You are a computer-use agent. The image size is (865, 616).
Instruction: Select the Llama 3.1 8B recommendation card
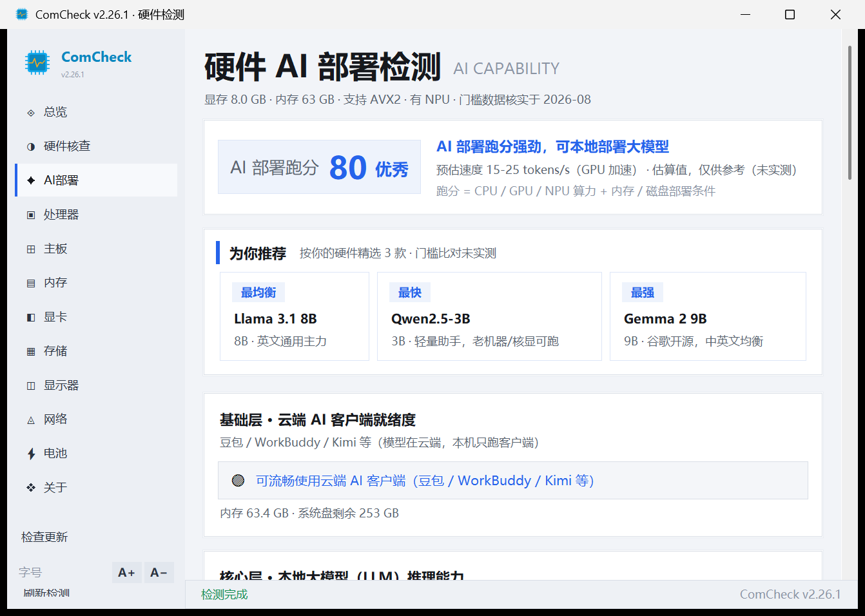coord(295,316)
